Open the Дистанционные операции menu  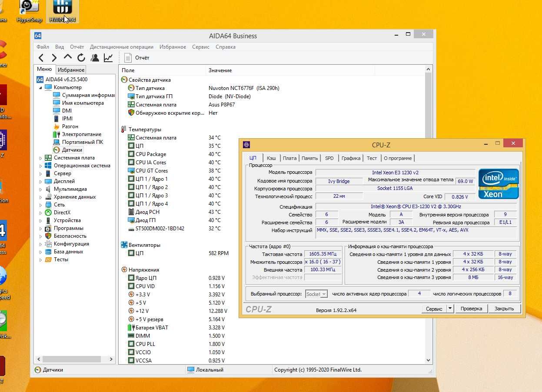(x=122, y=47)
